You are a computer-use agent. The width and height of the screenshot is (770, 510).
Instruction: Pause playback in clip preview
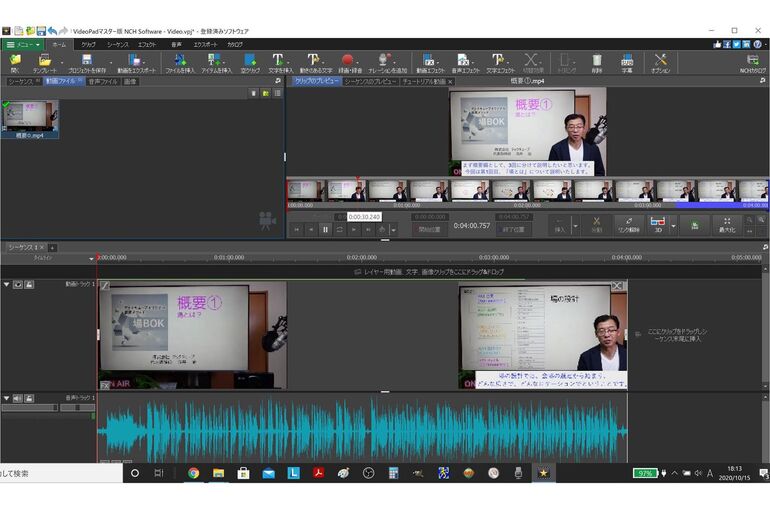(325, 229)
